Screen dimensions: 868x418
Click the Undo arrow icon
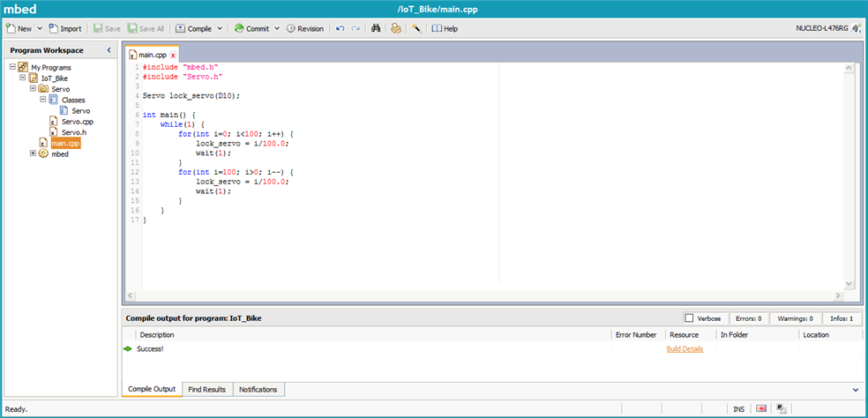[340, 28]
